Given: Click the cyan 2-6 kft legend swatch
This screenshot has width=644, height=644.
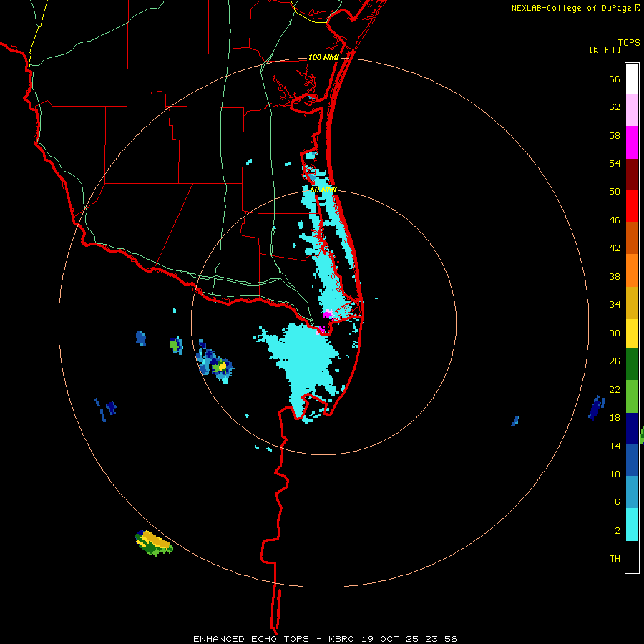Looking at the screenshot, I should tap(632, 525).
